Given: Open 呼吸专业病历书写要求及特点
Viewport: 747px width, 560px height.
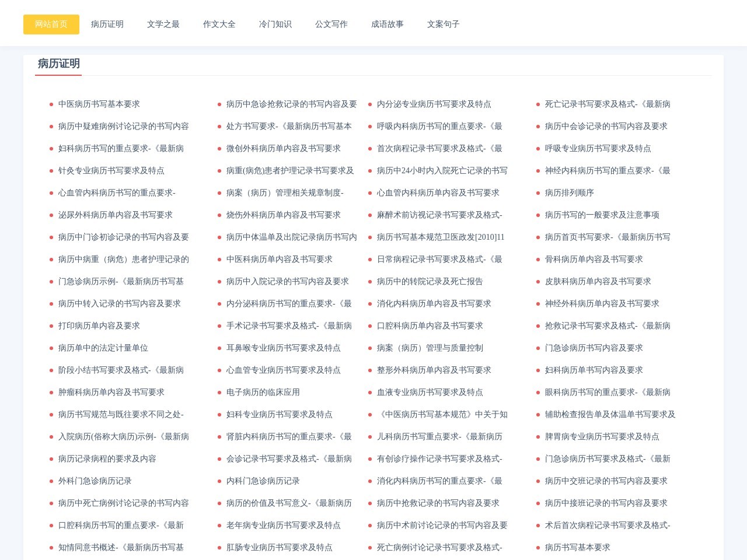Looking at the screenshot, I should pos(598,149).
